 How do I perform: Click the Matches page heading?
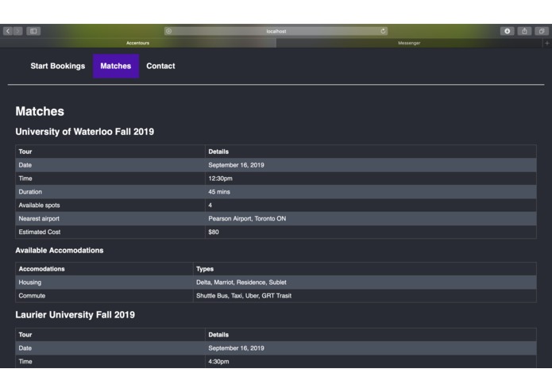point(40,111)
